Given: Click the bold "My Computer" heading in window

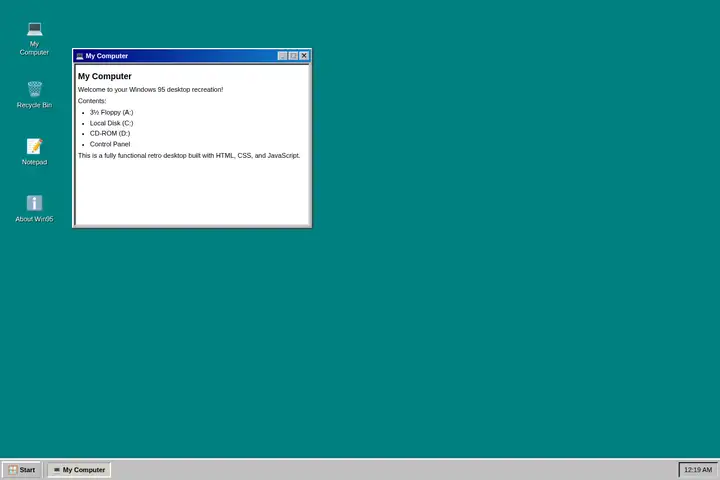Looking at the screenshot, I should point(105,76).
